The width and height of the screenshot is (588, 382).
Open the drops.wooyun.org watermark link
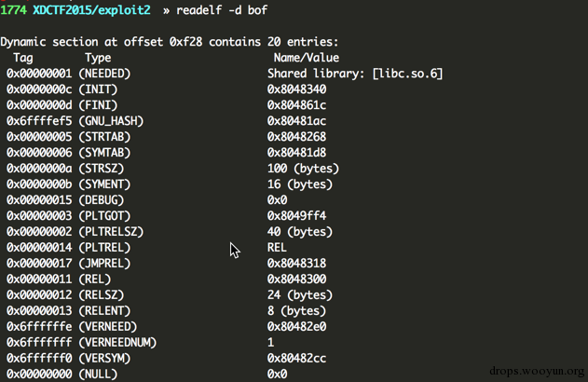537,371
